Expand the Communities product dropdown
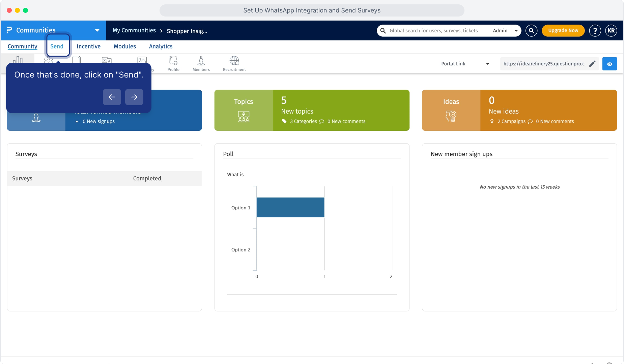Image resolution: width=624 pixels, height=364 pixels. click(97, 30)
